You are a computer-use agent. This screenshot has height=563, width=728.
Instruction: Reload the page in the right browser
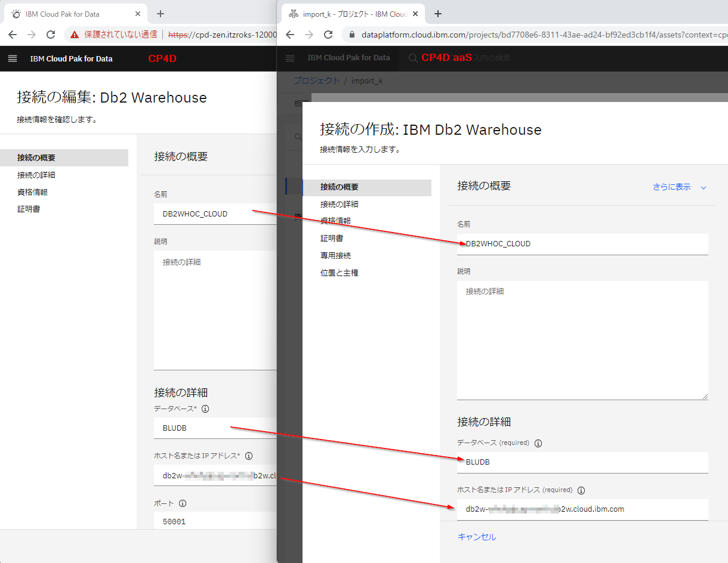tap(328, 35)
